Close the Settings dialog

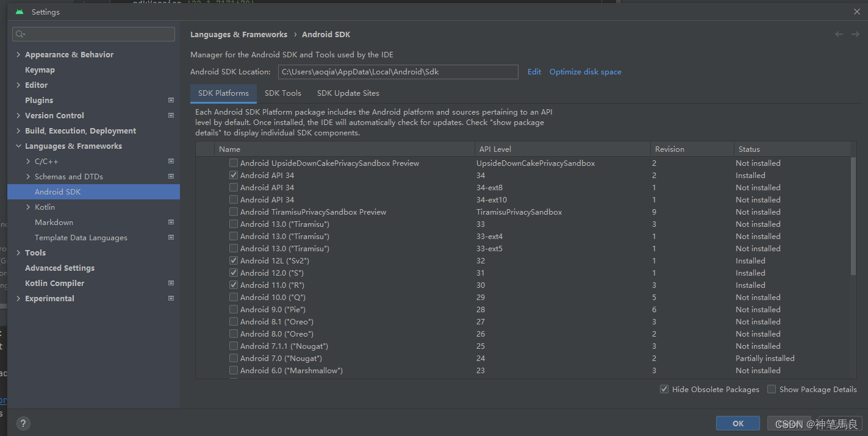pyautogui.click(x=856, y=12)
